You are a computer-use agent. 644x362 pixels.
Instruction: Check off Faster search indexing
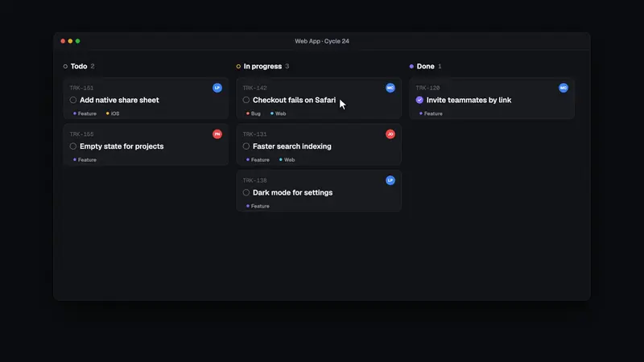(x=246, y=146)
